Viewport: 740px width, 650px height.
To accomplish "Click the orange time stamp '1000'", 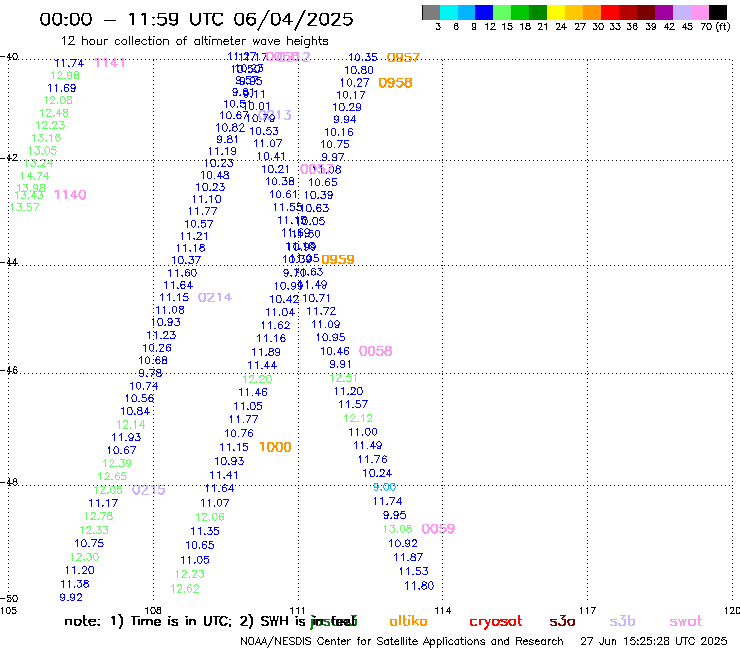I will pyautogui.click(x=276, y=447).
